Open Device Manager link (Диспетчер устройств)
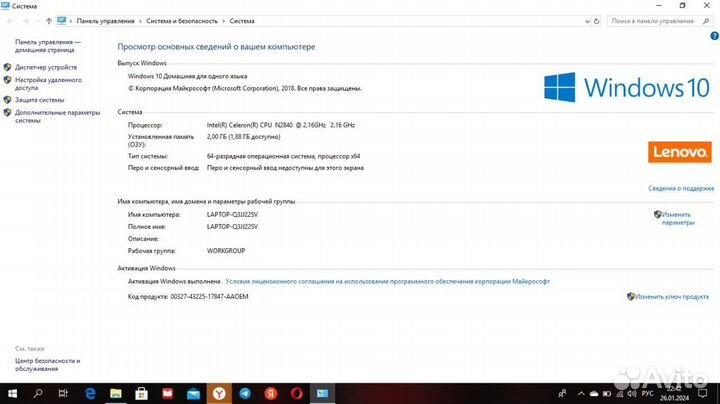The image size is (720, 404). point(46,67)
